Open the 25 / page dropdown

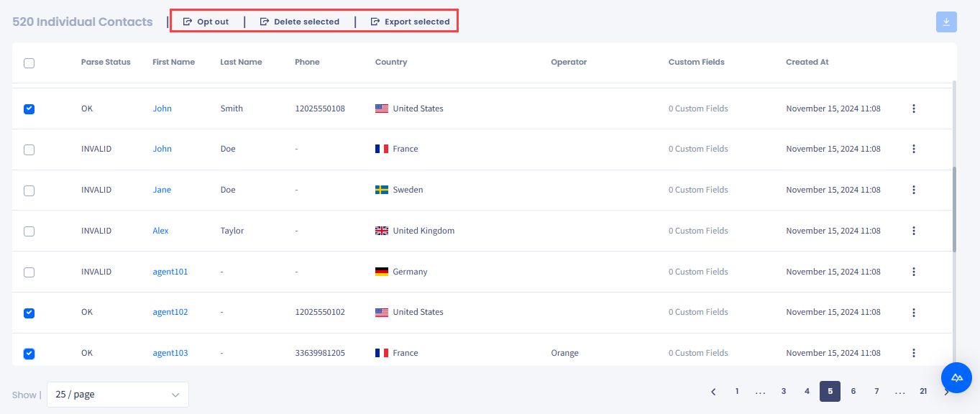tap(118, 395)
